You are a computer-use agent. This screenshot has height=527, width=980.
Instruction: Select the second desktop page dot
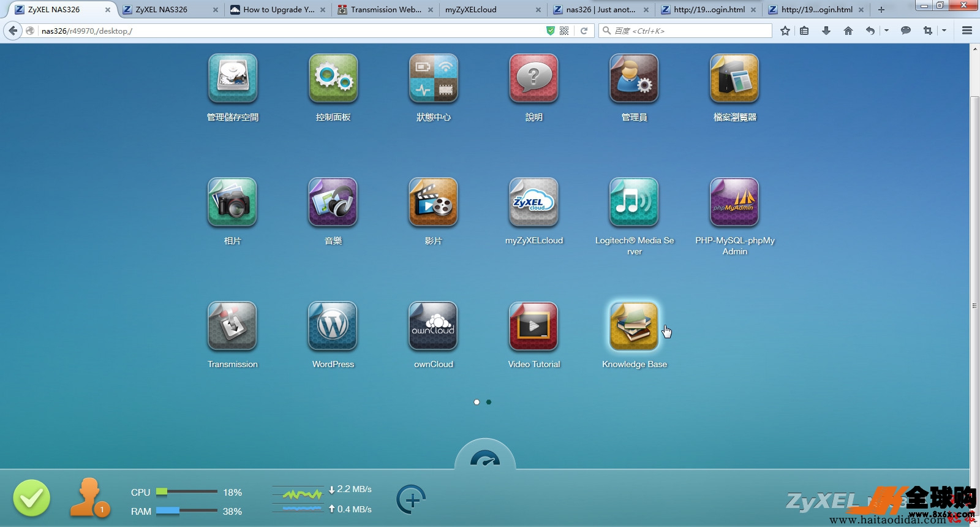489,402
